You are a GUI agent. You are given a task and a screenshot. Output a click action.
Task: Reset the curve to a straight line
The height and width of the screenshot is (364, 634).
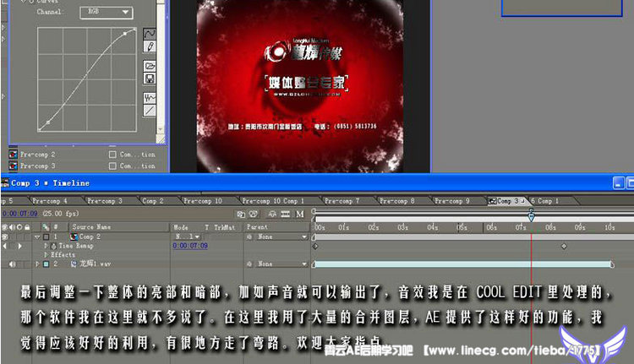(150, 111)
